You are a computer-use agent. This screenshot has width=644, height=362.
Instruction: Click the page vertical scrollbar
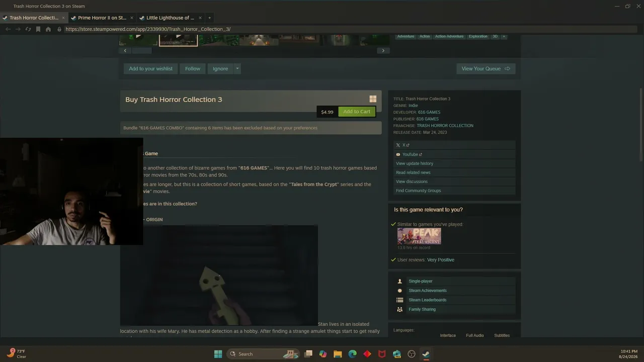(x=640, y=124)
